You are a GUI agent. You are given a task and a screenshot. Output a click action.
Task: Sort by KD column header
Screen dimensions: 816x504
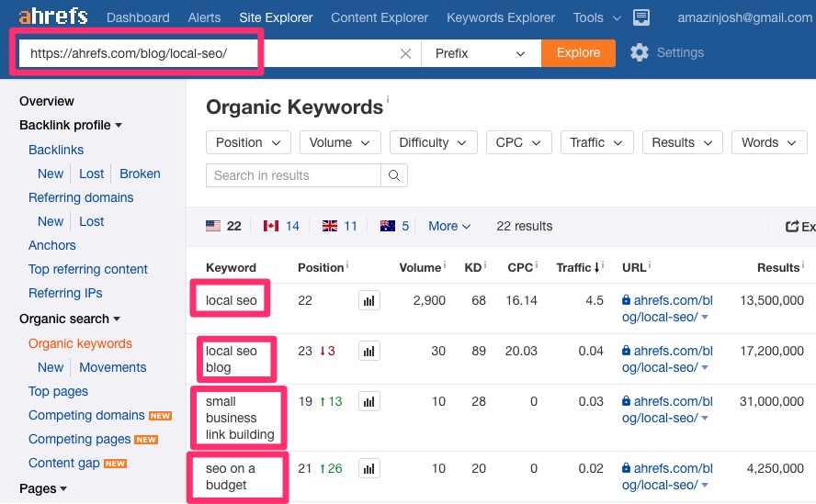pyautogui.click(x=473, y=268)
